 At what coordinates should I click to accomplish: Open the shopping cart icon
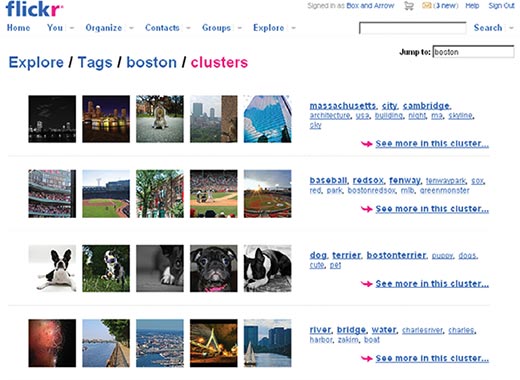tap(409, 6)
